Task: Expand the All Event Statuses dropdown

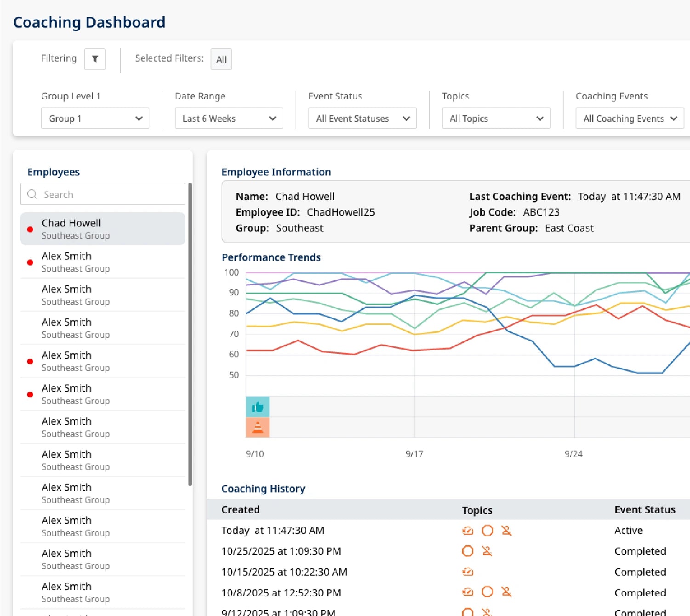Action: [x=362, y=119]
